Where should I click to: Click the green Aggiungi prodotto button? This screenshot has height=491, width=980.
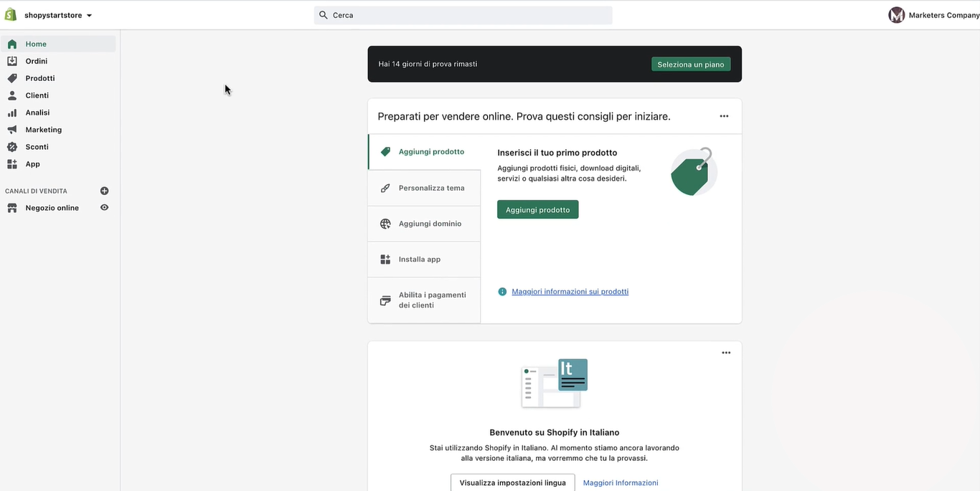[537, 209]
